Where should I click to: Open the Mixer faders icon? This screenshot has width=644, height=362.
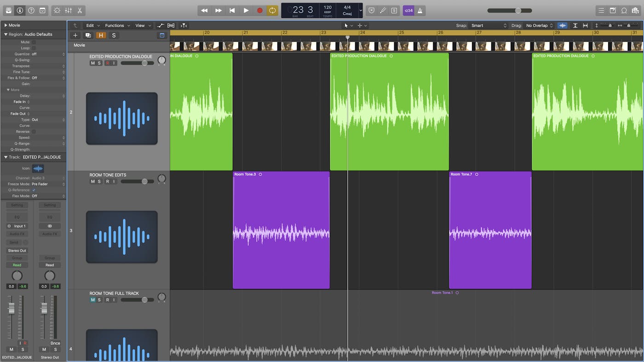click(68, 10)
